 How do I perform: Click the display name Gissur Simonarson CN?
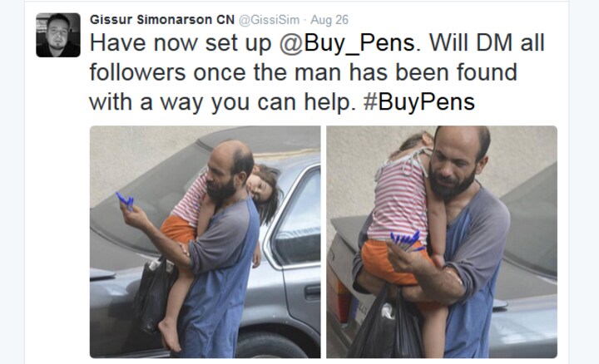162,20
